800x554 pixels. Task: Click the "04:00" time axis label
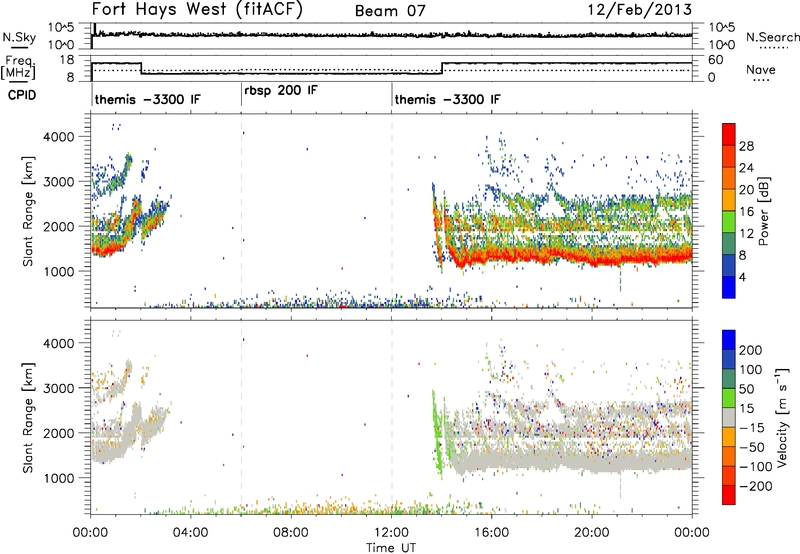coord(191,533)
